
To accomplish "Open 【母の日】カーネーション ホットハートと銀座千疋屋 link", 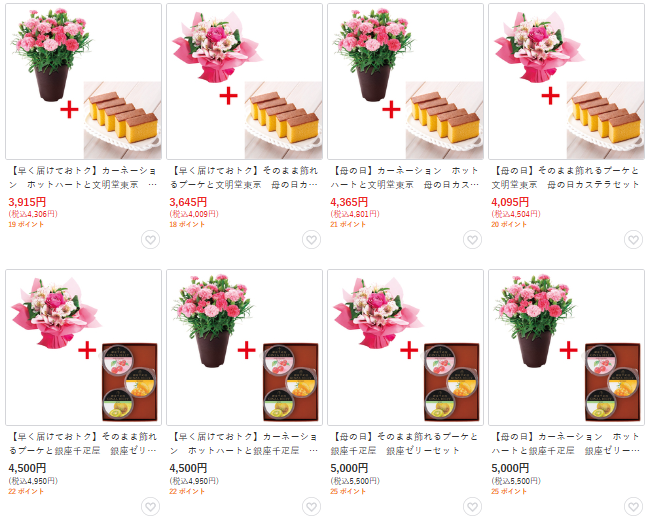I will [566, 443].
